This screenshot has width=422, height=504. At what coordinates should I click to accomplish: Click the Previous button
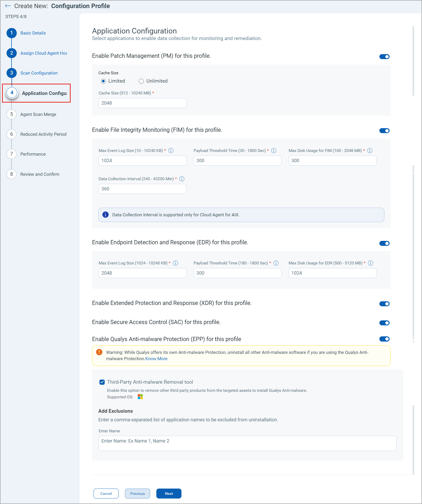click(x=137, y=493)
